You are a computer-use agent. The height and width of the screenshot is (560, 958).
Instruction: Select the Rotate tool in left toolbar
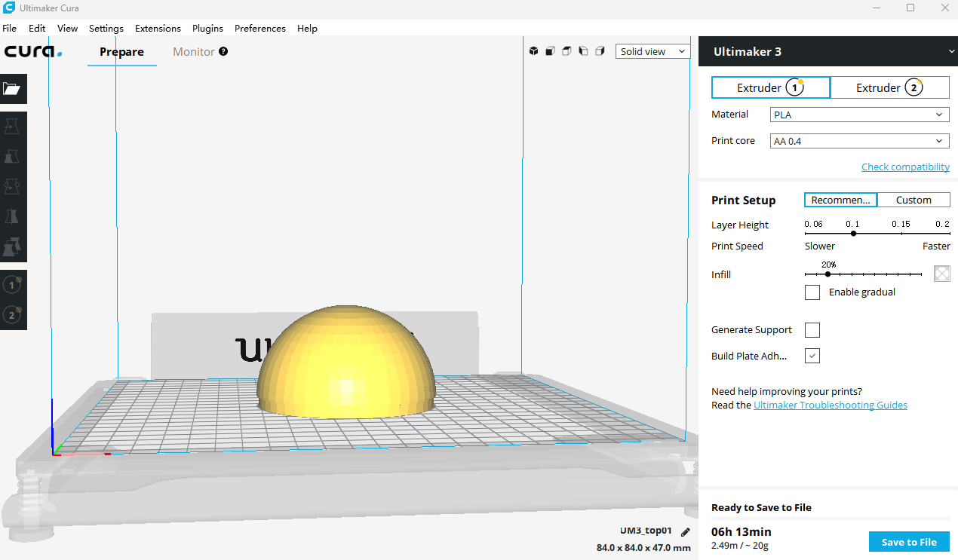click(x=12, y=187)
